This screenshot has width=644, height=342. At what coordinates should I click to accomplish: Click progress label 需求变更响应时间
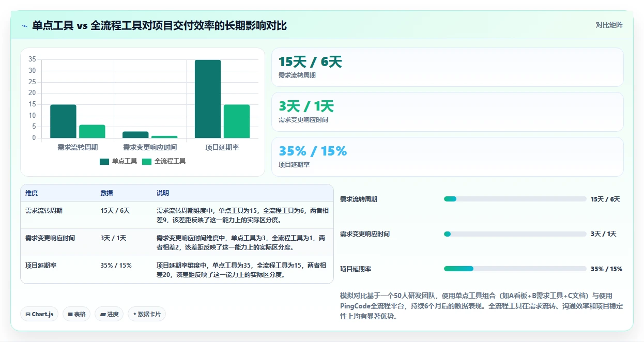365,234
